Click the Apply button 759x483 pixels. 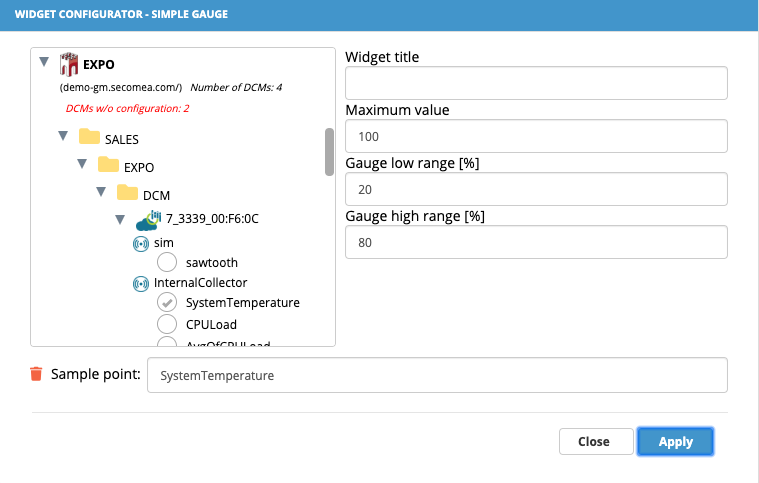[x=675, y=441]
